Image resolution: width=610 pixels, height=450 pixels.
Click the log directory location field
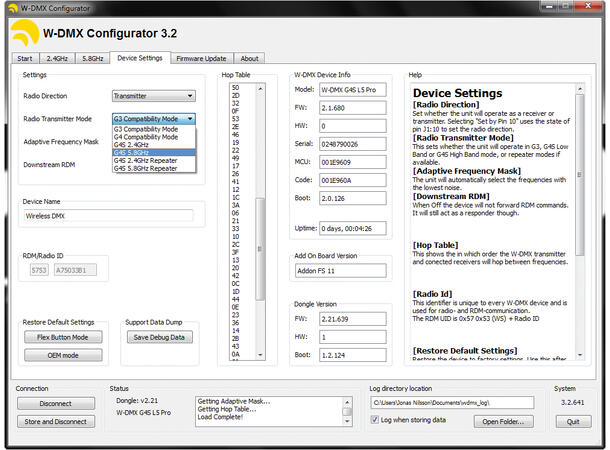(x=452, y=403)
